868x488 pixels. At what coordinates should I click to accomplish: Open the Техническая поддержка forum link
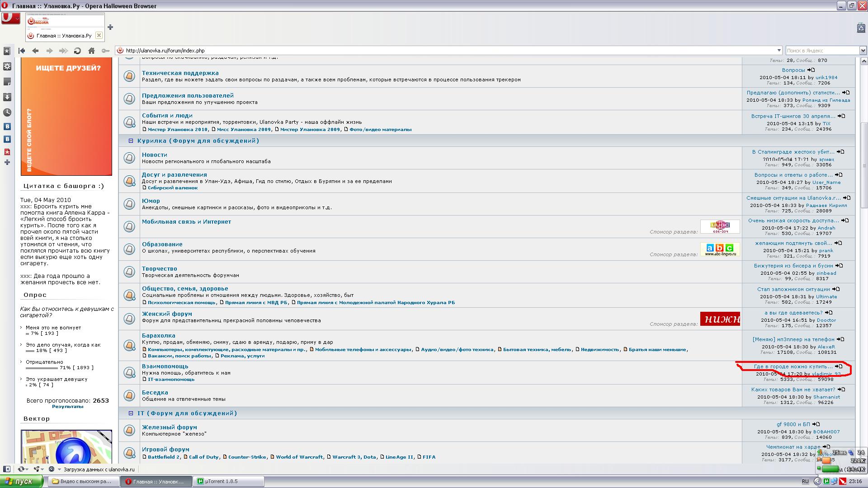(x=180, y=73)
